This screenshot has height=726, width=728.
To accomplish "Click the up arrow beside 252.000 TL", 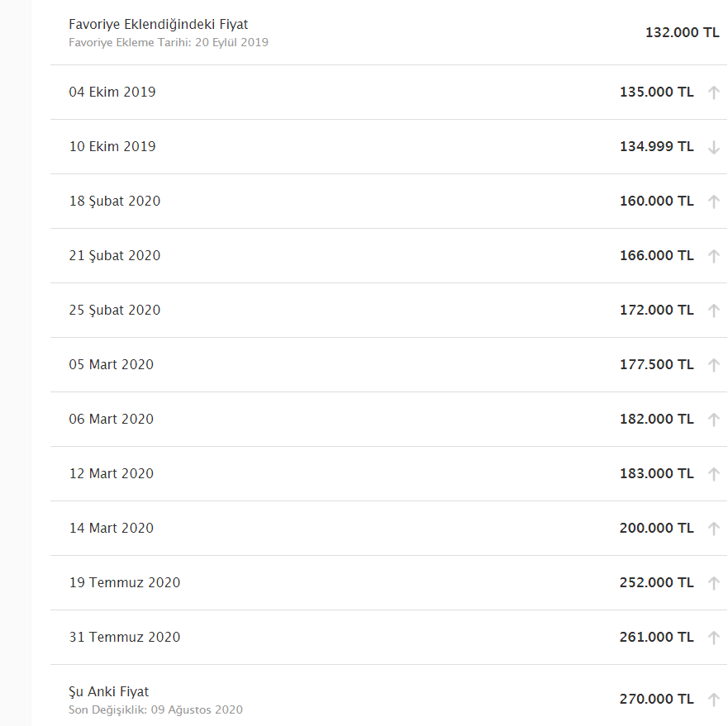I will click(714, 583).
